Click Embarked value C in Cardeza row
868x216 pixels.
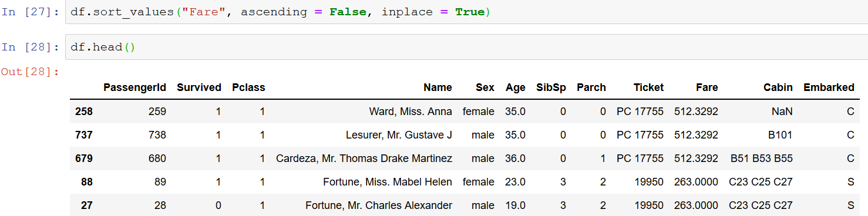[x=850, y=158]
